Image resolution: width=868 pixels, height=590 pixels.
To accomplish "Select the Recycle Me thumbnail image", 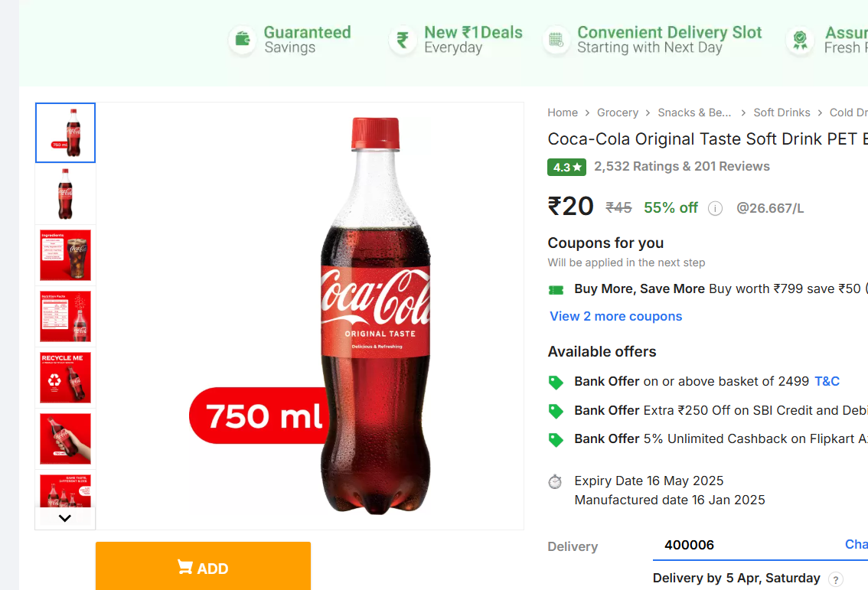I will (66, 377).
